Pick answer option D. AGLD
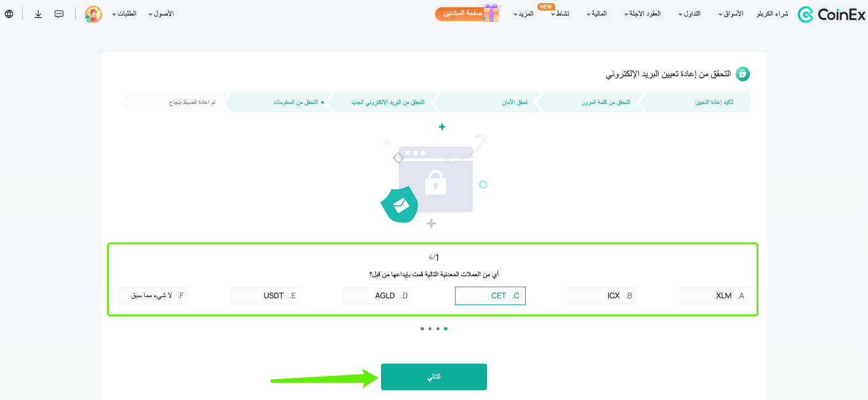This screenshot has height=400, width=868. [377, 296]
